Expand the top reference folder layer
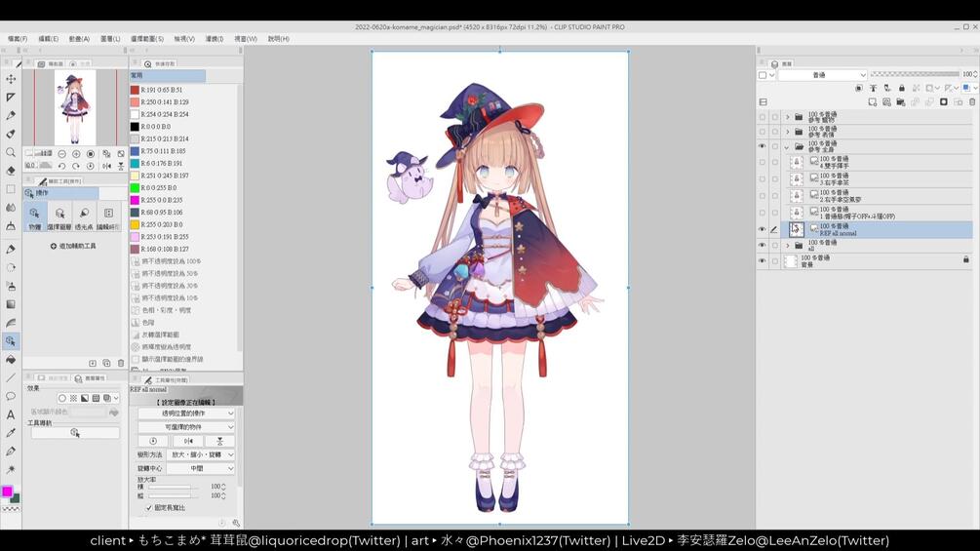The image size is (980, 551). (x=788, y=117)
